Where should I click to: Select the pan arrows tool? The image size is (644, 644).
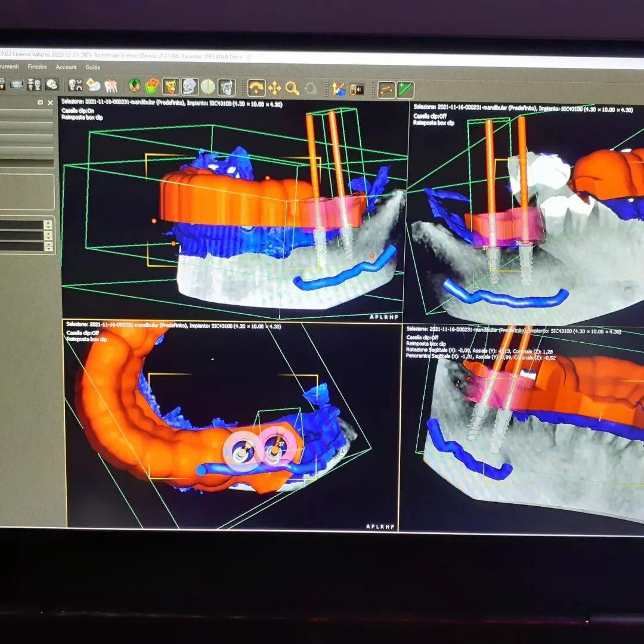point(274,88)
